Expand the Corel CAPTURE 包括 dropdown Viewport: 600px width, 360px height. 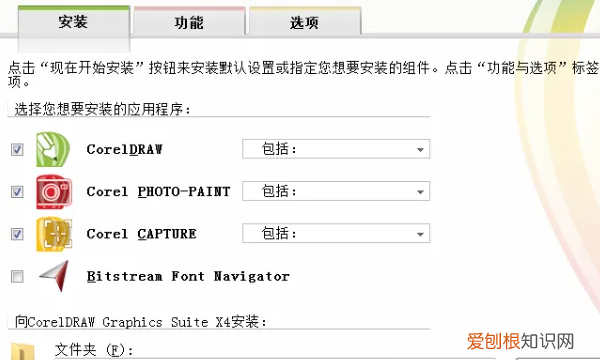point(336,233)
